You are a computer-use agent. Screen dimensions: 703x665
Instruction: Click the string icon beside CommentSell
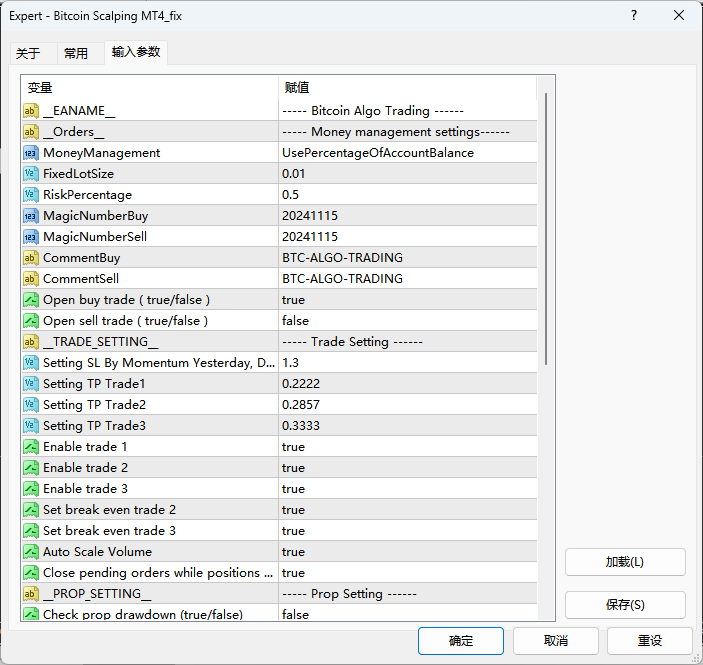click(31, 279)
